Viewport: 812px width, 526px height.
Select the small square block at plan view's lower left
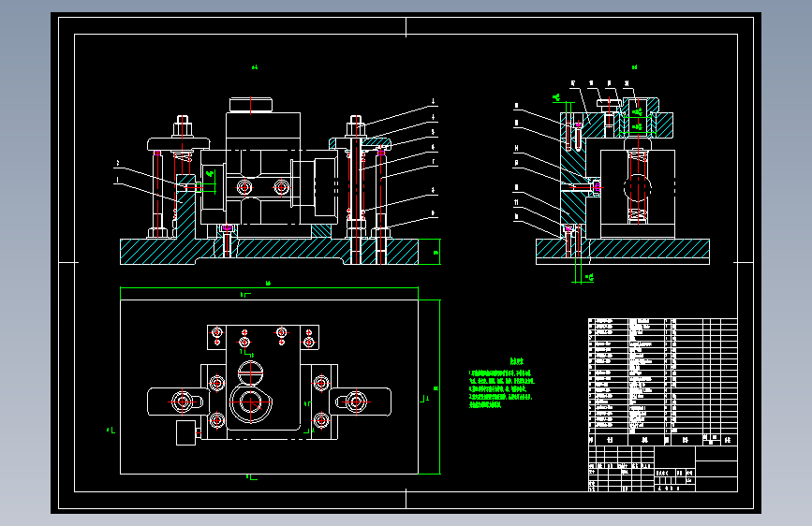pos(186,432)
